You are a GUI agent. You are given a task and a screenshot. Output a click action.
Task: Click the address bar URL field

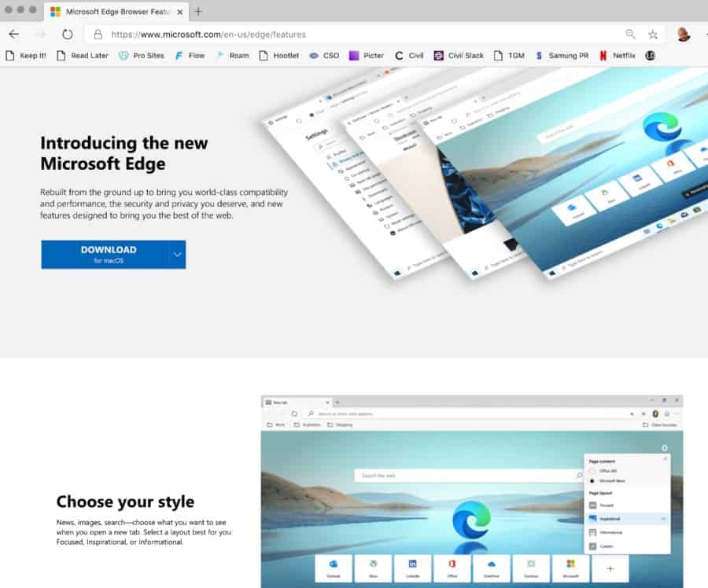354,35
